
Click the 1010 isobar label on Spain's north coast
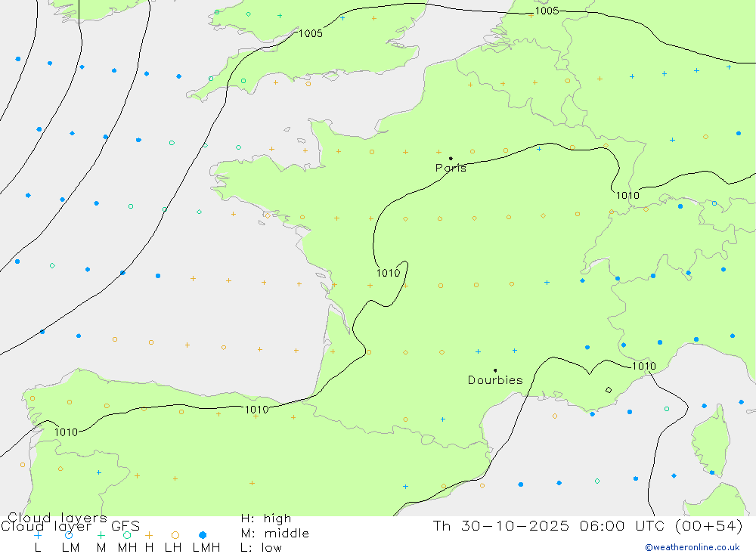coord(256,410)
